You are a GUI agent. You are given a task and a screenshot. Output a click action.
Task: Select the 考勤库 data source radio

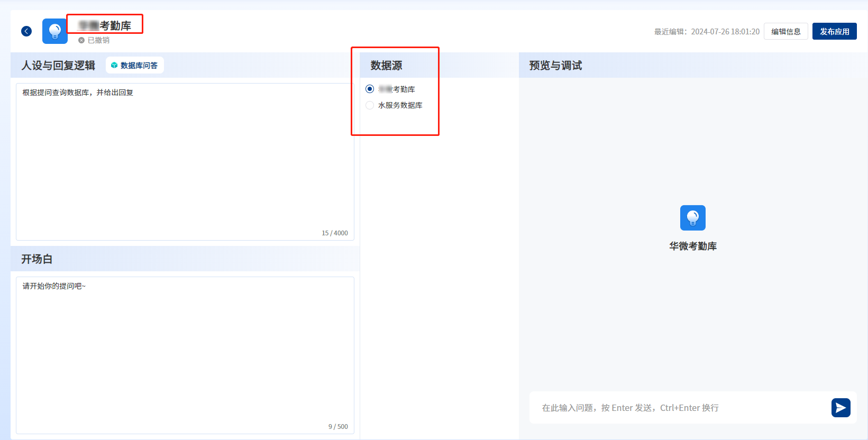pyautogui.click(x=370, y=89)
